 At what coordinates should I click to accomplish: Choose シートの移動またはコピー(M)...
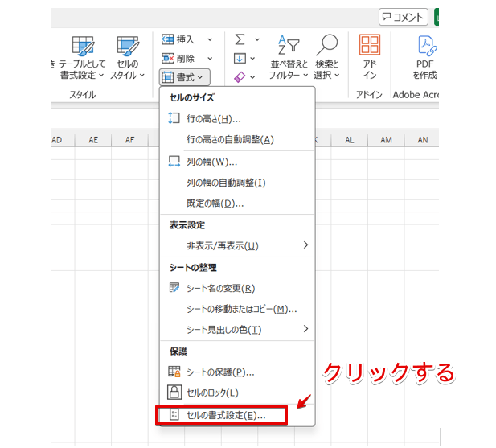click(238, 309)
